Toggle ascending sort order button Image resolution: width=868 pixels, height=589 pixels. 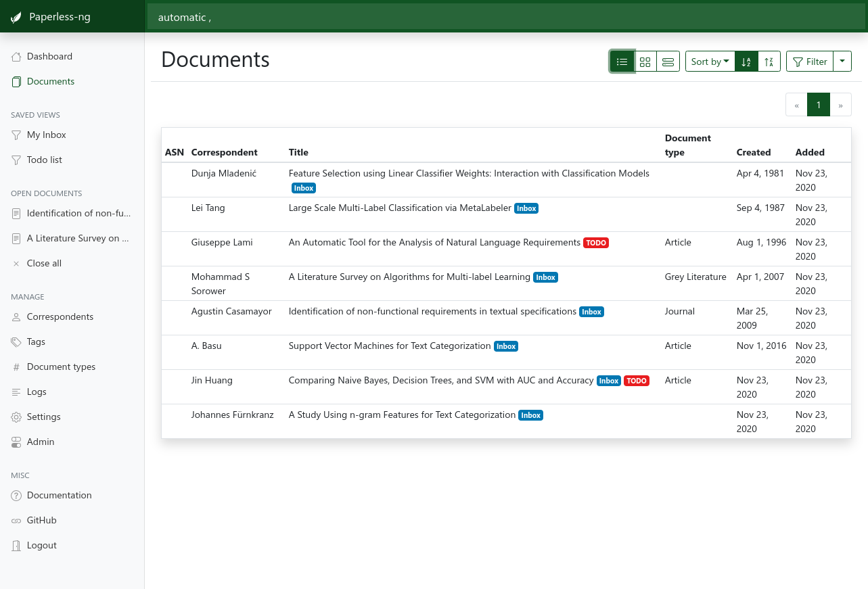746,62
